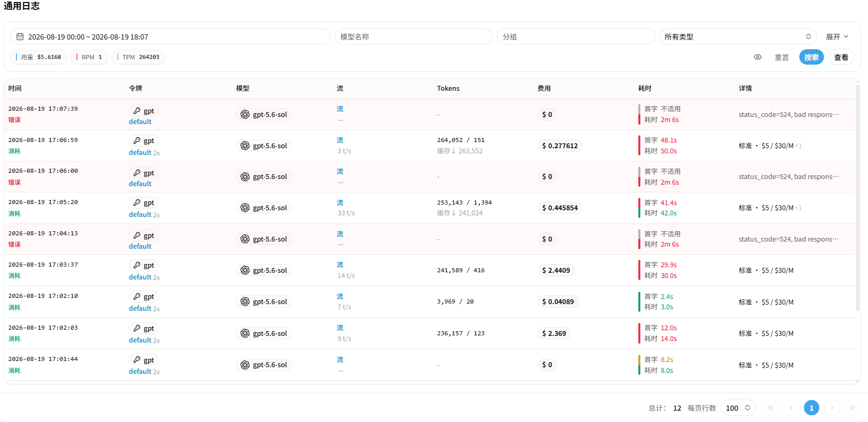Screen dimensions: 868x422
Task: Click the cost tag $ 0.04089
Action: point(558,302)
